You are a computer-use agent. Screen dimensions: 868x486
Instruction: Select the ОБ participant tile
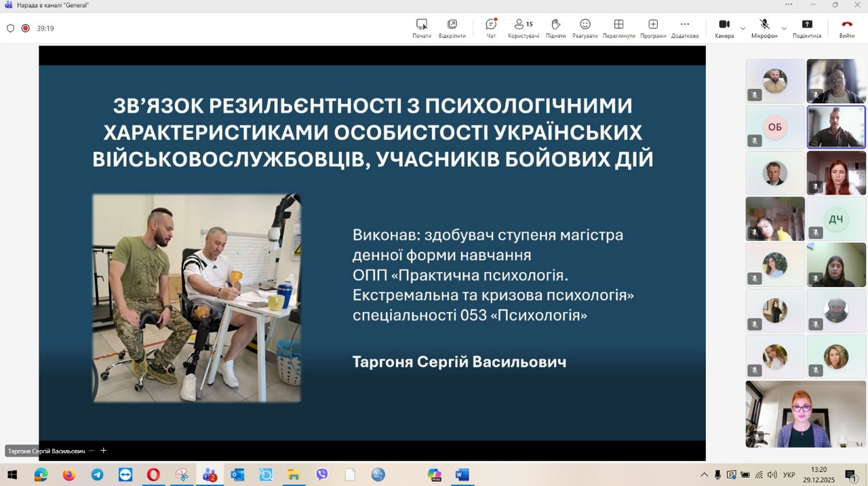[774, 127]
